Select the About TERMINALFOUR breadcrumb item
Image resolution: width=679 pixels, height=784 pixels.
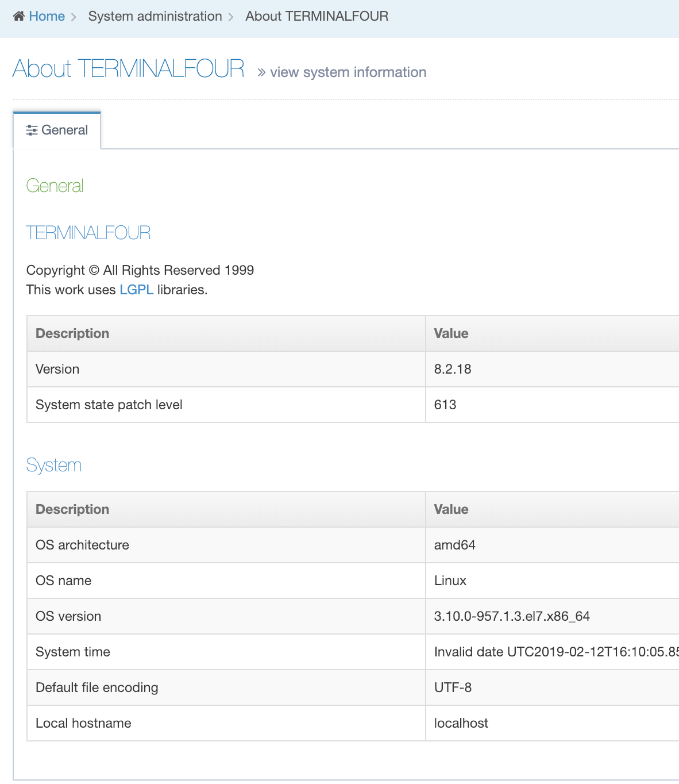click(317, 16)
